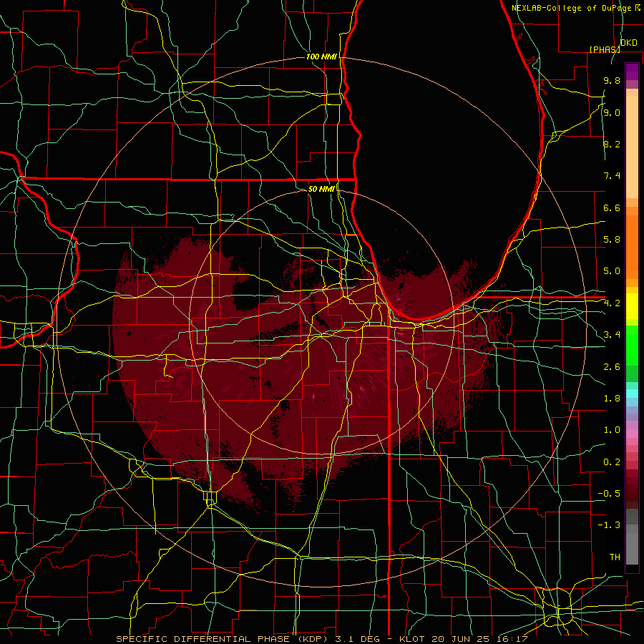
Task: Select the 2.6 scale value
Action: [612, 367]
